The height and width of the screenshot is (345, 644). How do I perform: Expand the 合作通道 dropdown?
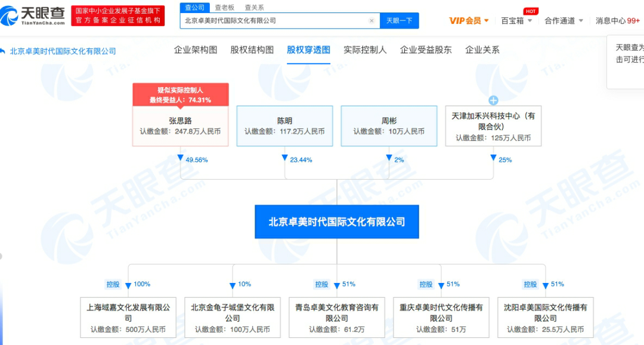(x=563, y=21)
